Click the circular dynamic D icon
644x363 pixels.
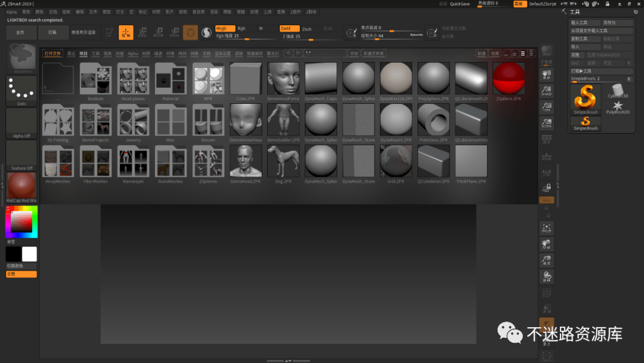click(432, 33)
